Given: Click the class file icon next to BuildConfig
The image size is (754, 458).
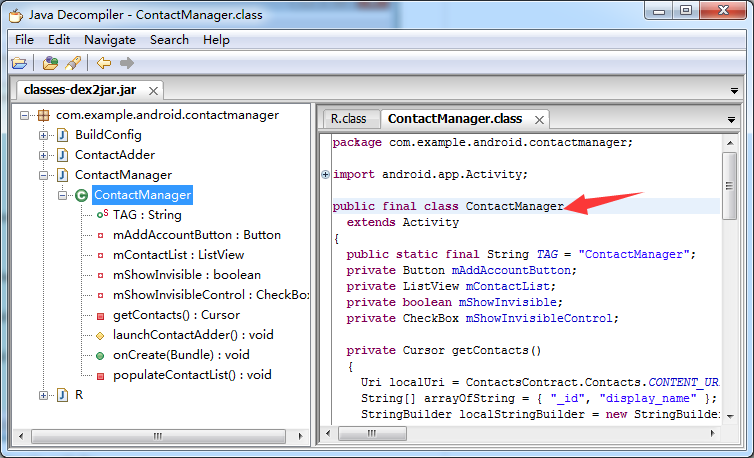Looking at the screenshot, I should pyautogui.click(x=62, y=135).
